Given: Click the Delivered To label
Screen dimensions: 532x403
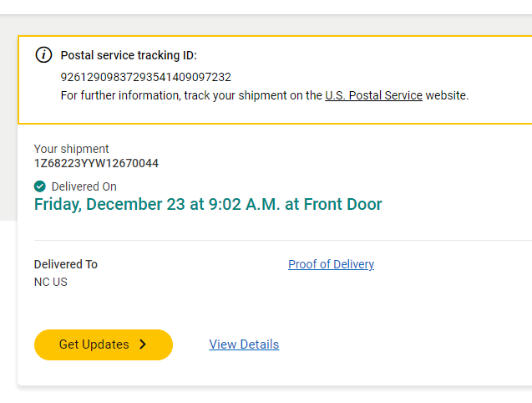Looking at the screenshot, I should (66, 264).
